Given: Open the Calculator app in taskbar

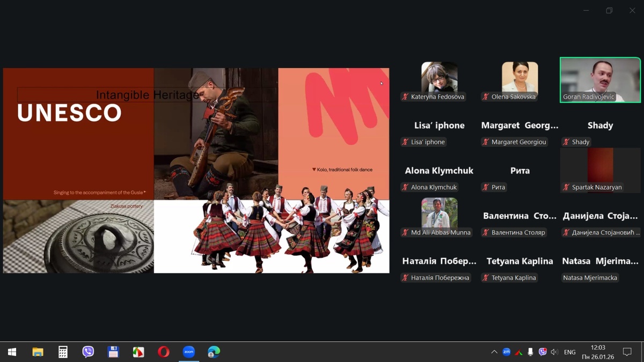Looking at the screenshot, I should (63, 352).
